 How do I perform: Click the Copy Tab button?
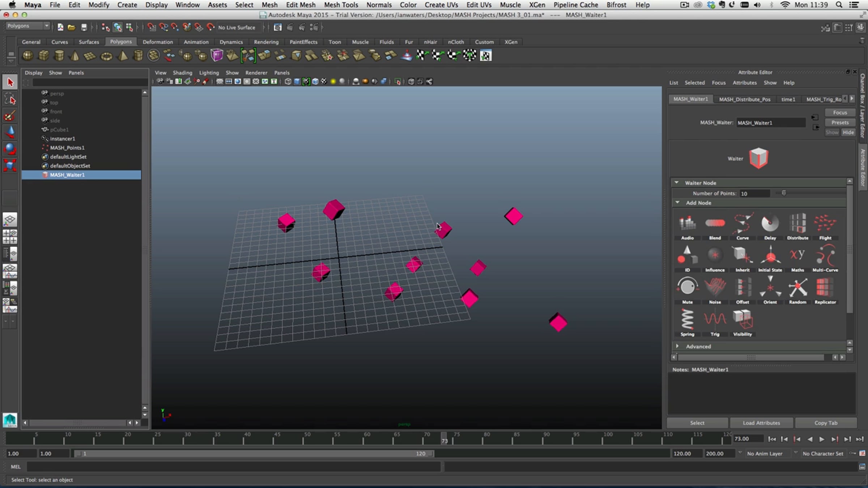click(826, 423)
